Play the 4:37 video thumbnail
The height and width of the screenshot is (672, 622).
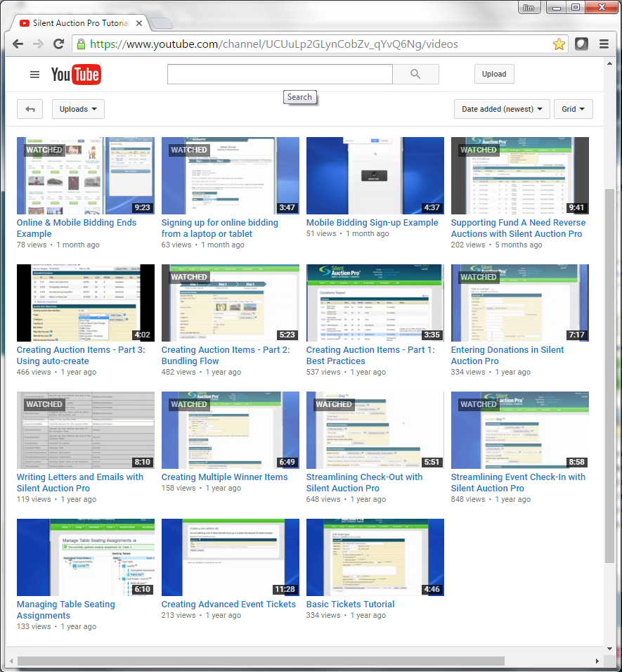375,176
